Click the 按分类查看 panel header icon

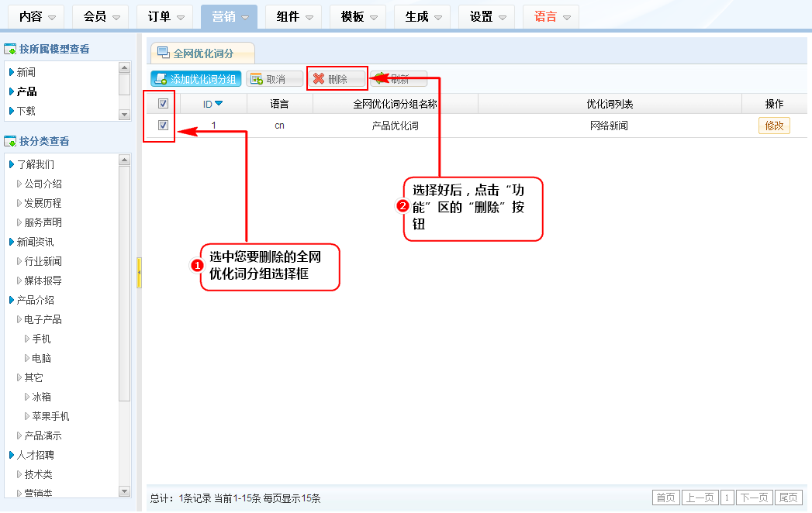click(x=11, y=142)
